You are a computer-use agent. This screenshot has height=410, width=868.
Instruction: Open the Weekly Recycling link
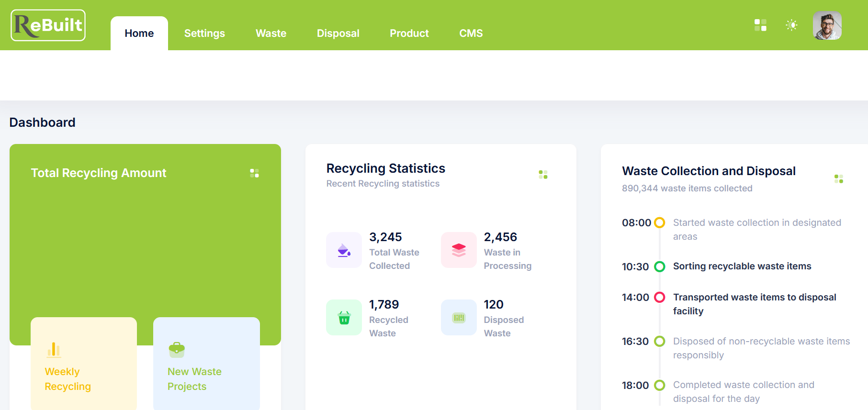click(x=68, y=379)
